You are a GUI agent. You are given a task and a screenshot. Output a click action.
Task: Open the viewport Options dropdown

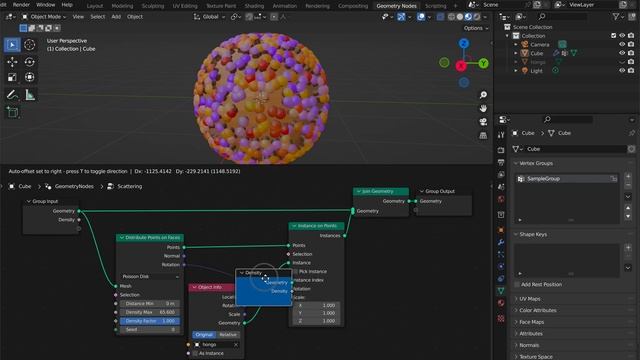coord(476,28)
